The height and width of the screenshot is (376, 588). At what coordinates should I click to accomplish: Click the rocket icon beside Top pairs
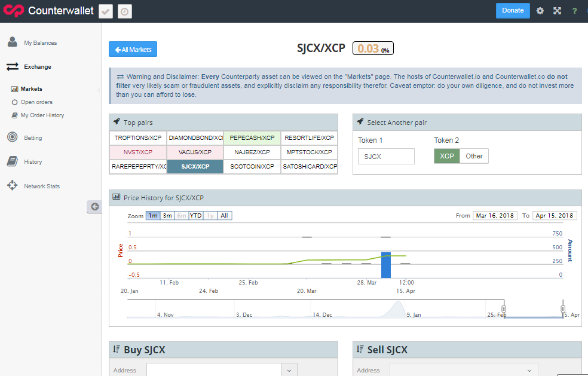click(117, 121)
